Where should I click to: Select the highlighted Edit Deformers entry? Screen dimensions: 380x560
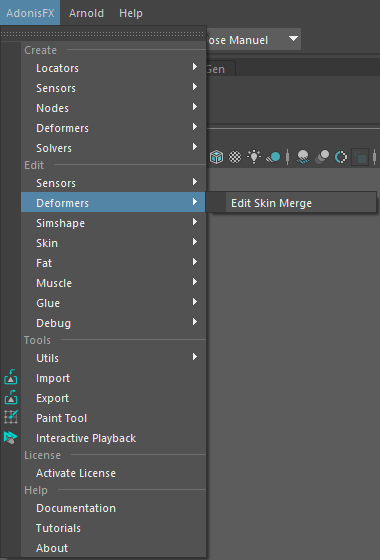[x=113, y=203]
